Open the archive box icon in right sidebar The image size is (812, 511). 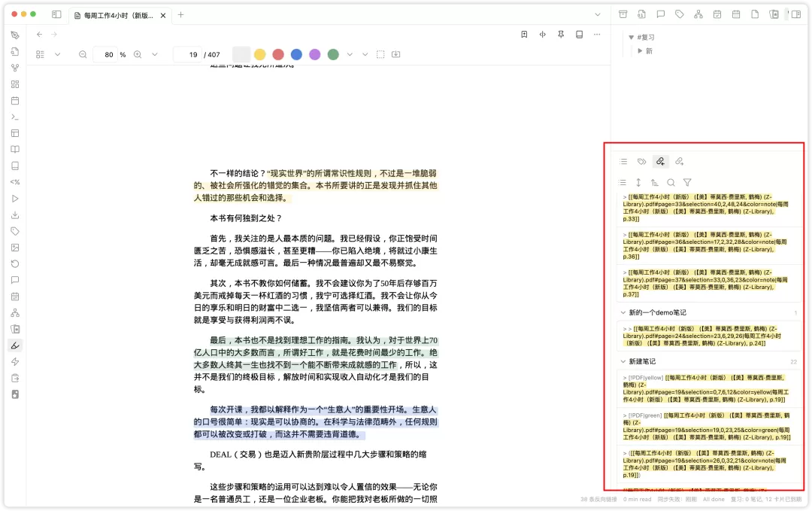[623, 14]
